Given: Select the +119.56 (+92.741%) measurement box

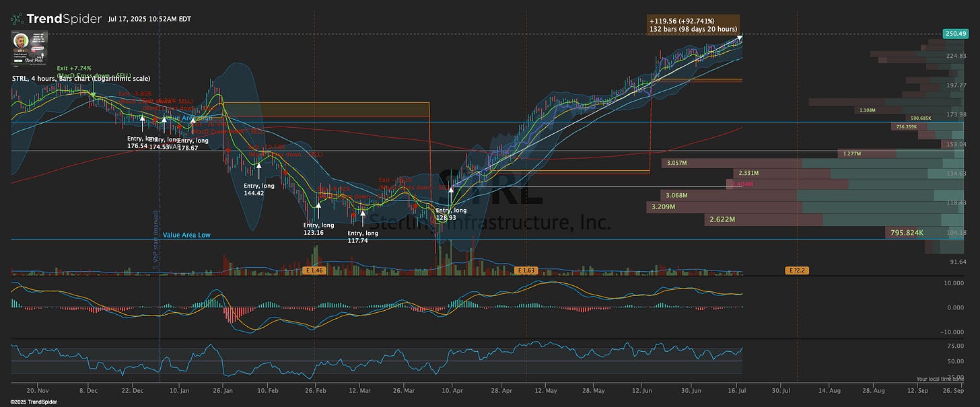Looking at the screenshot, I should coord(693,24).
